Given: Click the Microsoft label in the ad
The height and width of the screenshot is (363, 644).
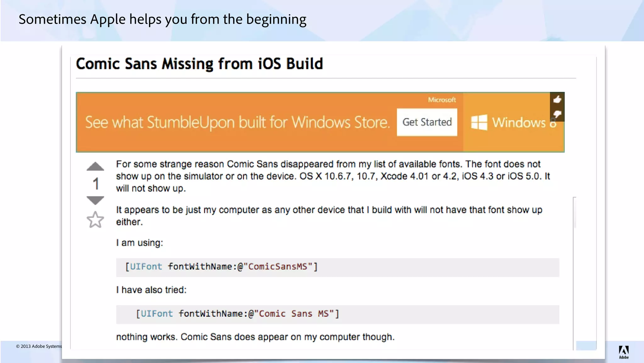Looking at the screenshot, I should coord(441,100).
